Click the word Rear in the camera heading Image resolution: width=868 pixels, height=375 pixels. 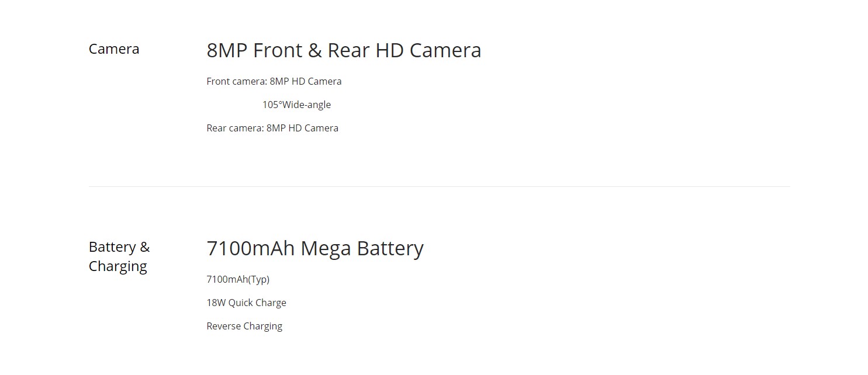[349, 50]
